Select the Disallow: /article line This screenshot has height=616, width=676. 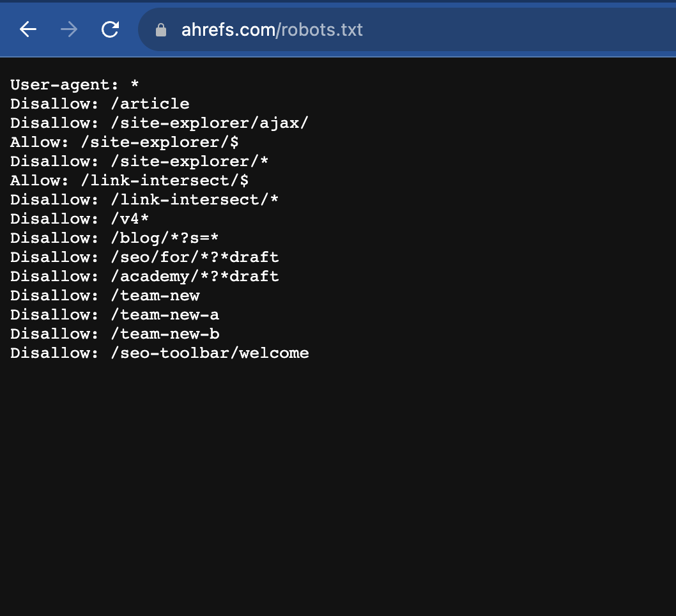click(99, 104)
